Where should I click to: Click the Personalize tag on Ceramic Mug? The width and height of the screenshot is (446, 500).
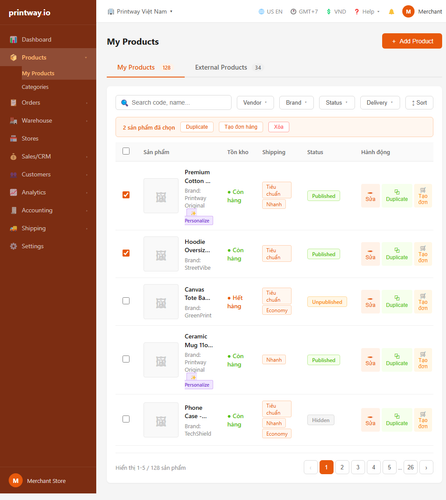[x=199, y=385]
